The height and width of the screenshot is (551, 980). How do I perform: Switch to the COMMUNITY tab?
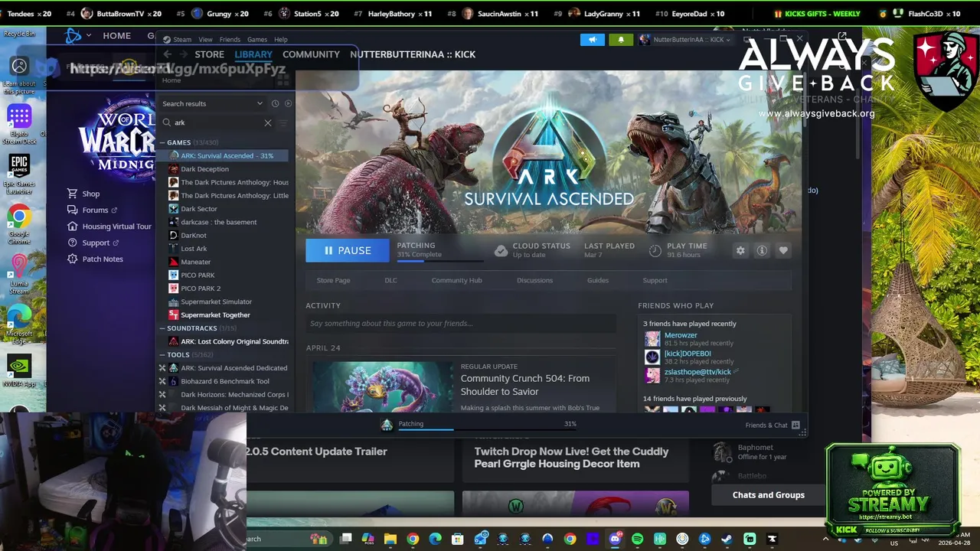point(311,54)
